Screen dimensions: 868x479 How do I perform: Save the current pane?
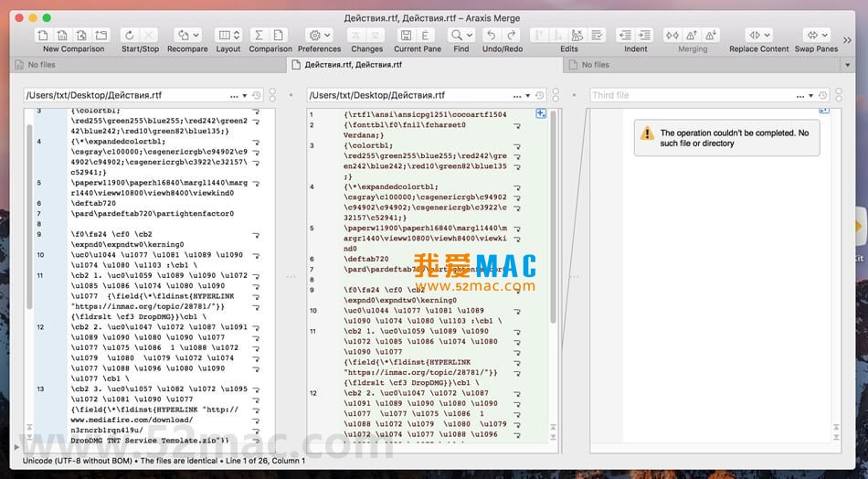tap(407, 36)
